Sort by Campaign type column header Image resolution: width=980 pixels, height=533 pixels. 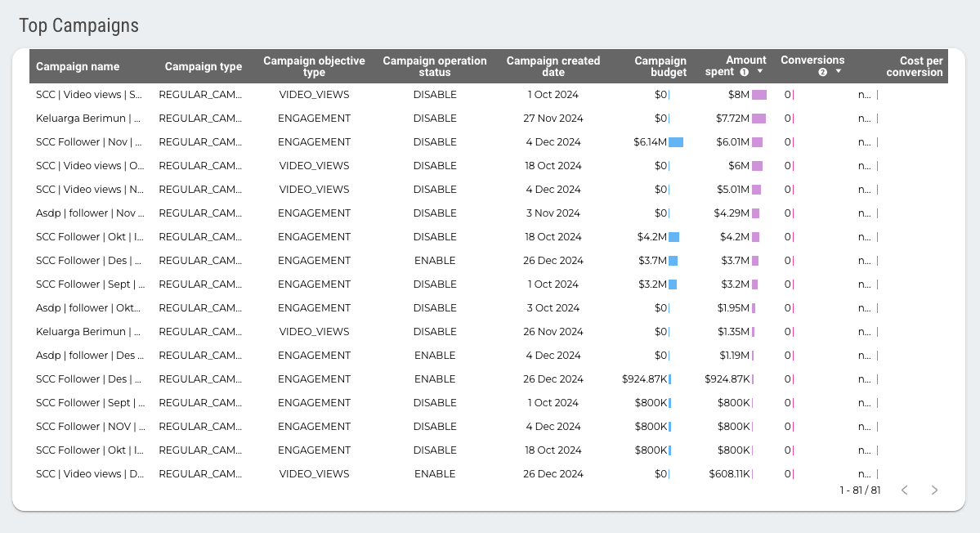(203, 66)
